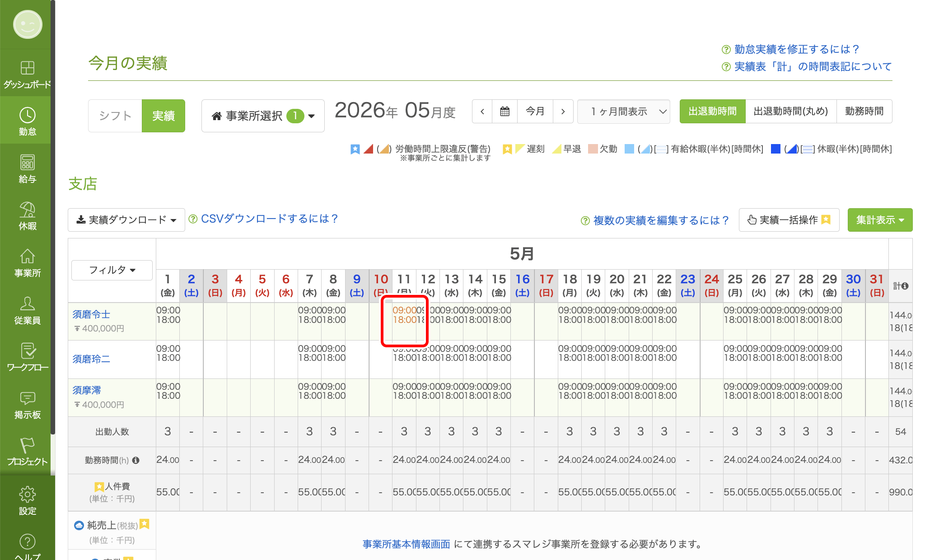Image resolution: width=925 pixels, height=560 pixels.
Task: Select 勤務時間 display mode
Action: click(x=864, y=111)
